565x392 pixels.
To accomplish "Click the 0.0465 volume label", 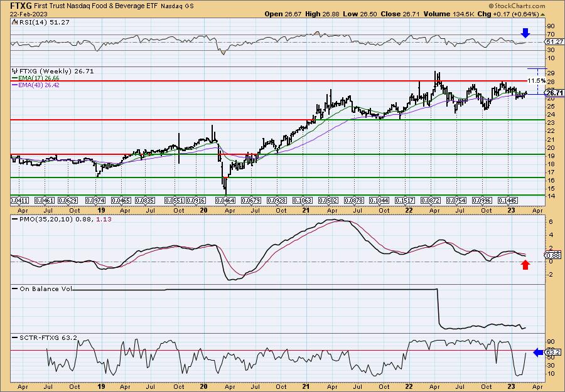I will (x=121, y=200).
